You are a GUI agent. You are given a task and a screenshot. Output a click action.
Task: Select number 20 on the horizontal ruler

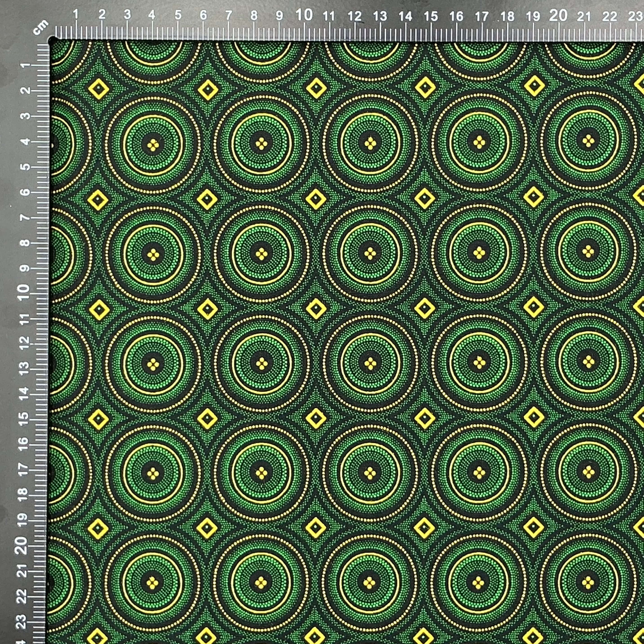point(558,15)
